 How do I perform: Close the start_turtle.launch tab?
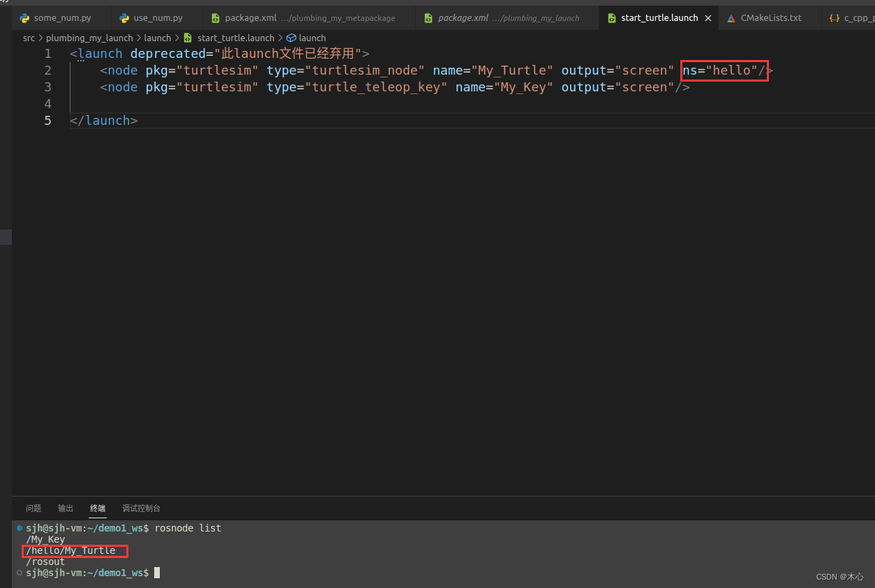pos(708,18)
